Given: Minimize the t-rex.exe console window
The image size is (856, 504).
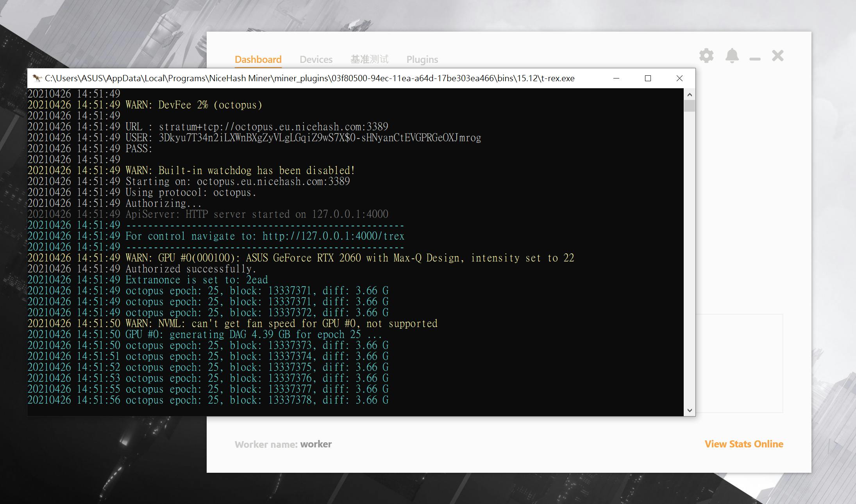Looking at the screenshot, I should point(616,78).
